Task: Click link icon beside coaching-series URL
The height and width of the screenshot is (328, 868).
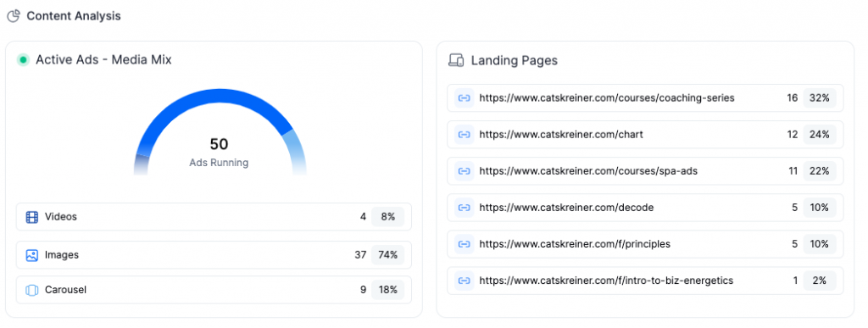Action: click(x=464, y=98)
